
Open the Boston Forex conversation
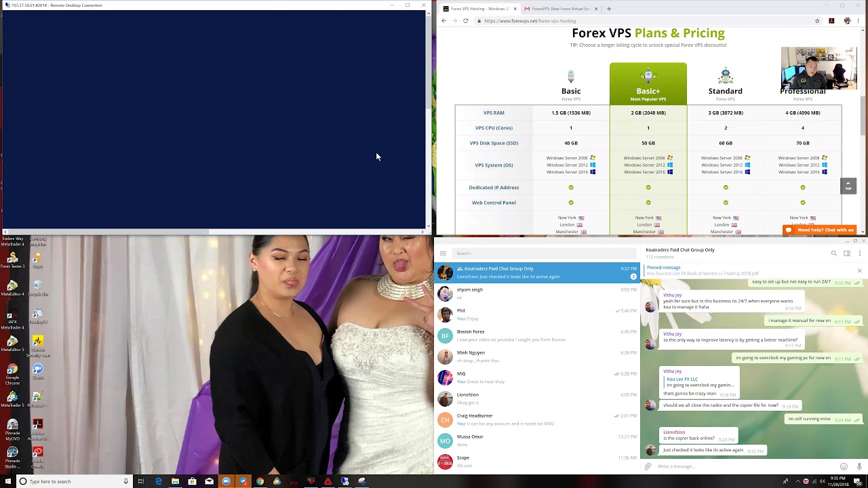tap(537, 335)
